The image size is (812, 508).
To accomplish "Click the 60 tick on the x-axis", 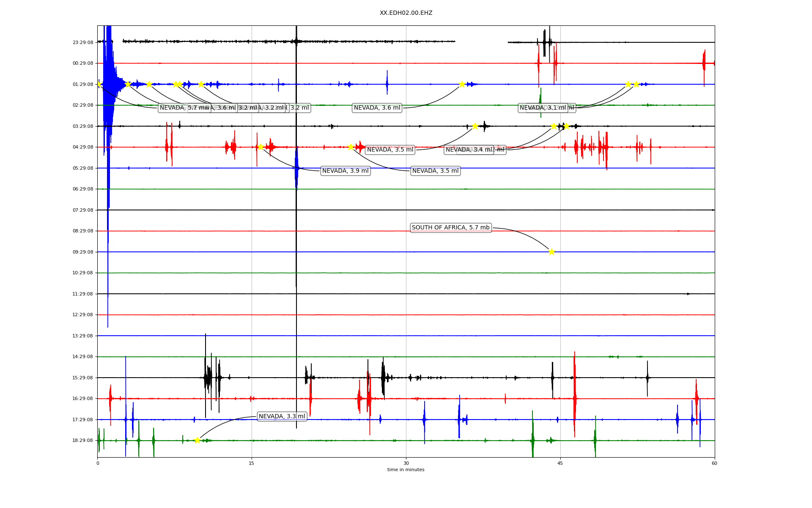I will click(714, 463).
